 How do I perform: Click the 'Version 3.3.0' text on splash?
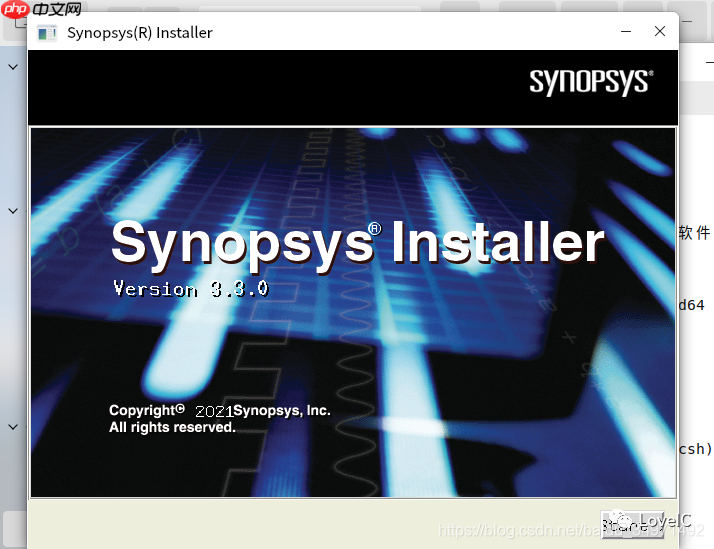[191, 289]
